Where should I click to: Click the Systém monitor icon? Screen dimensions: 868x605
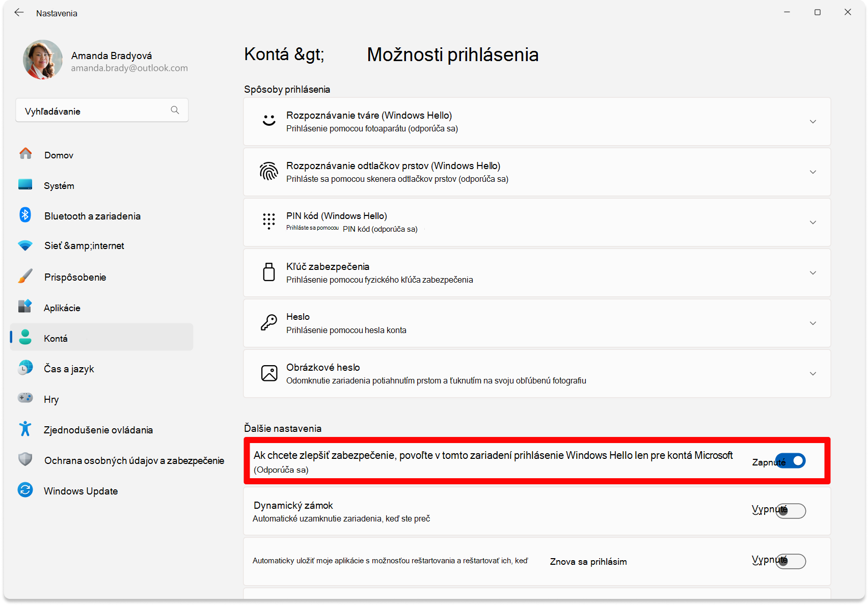click(x=25, y=184)
